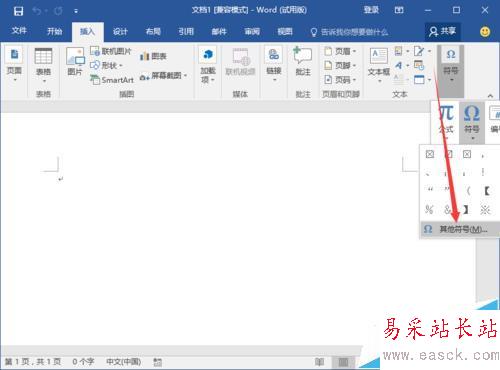Screen dimensions: 500x370
Task: Open the 视图 tab
Action: 285,32
